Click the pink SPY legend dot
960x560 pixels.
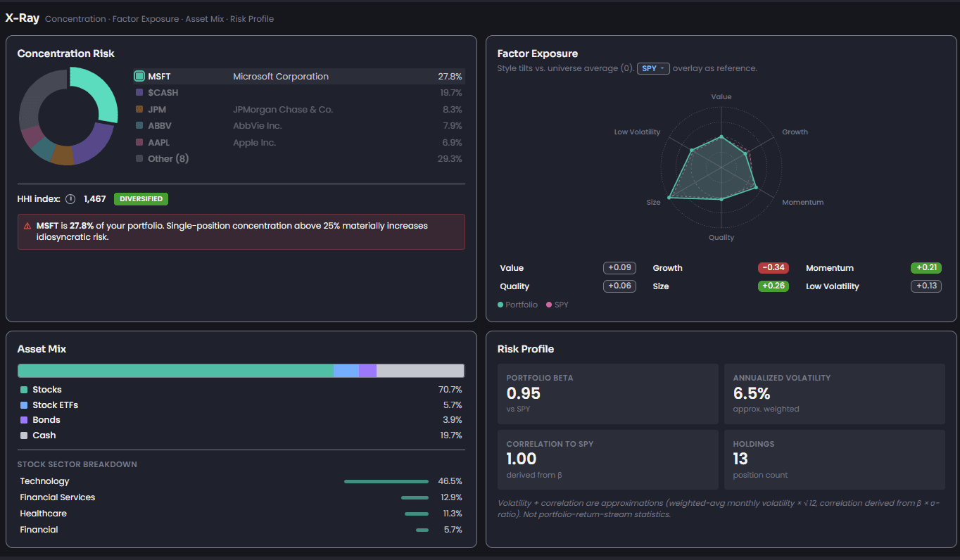click(x=549, y=305)
